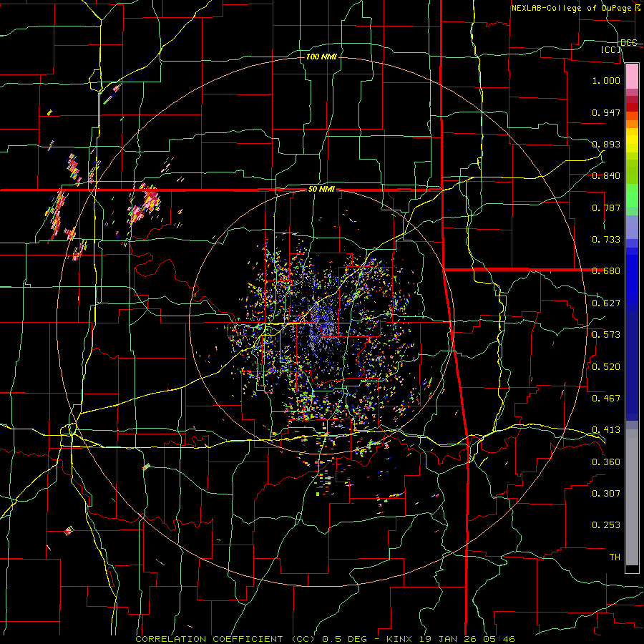Image resolution: width=644 pixels, height=644 pixels.
Task: Click the 0.680 scale value
Action: [606, 271]
